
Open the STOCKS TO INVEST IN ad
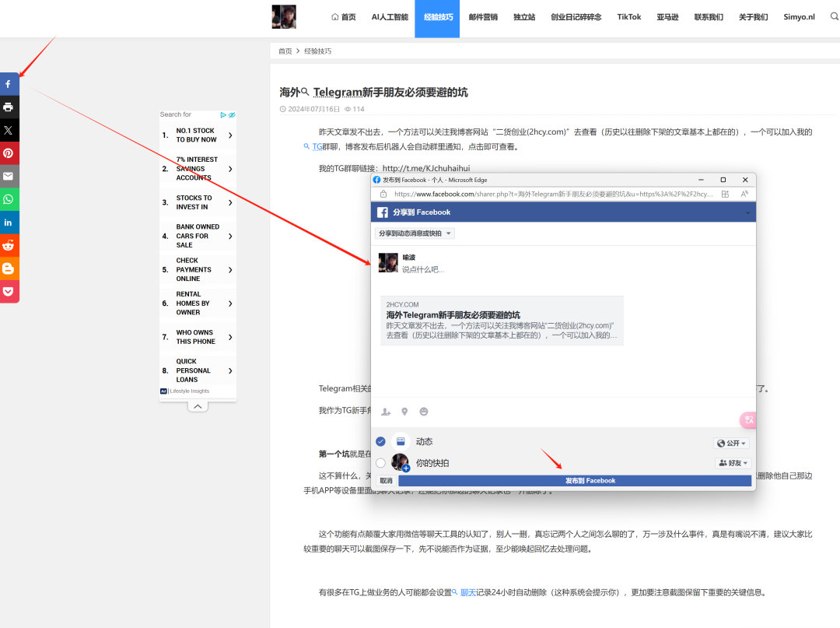coord(198,202)
